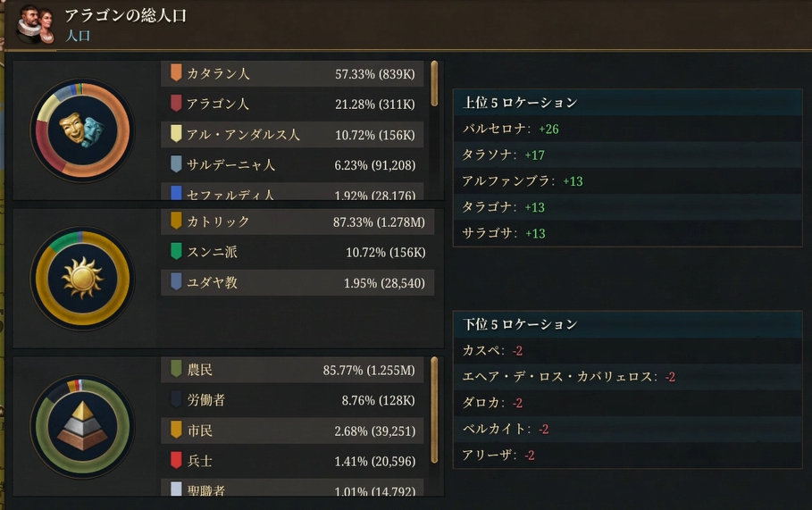Click the red soldiers class shield icon
This screenshot has height=510, width=812.
click(x=176, y=461)
